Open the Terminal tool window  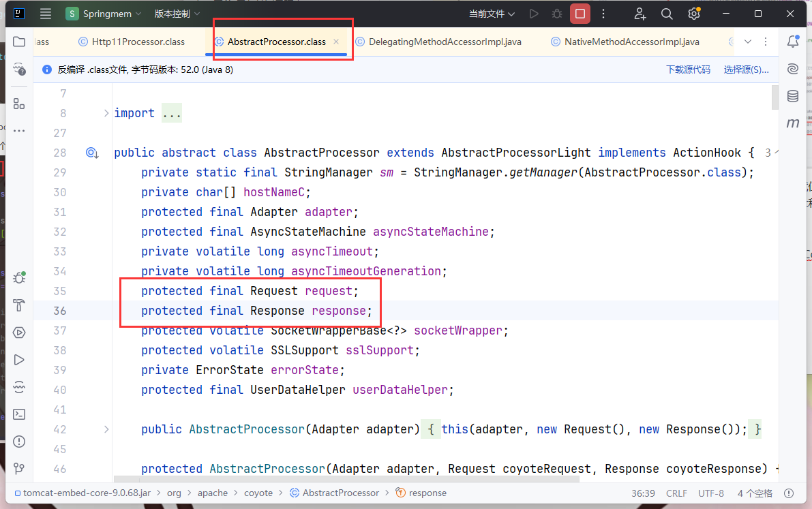click(x=19, y=414)
